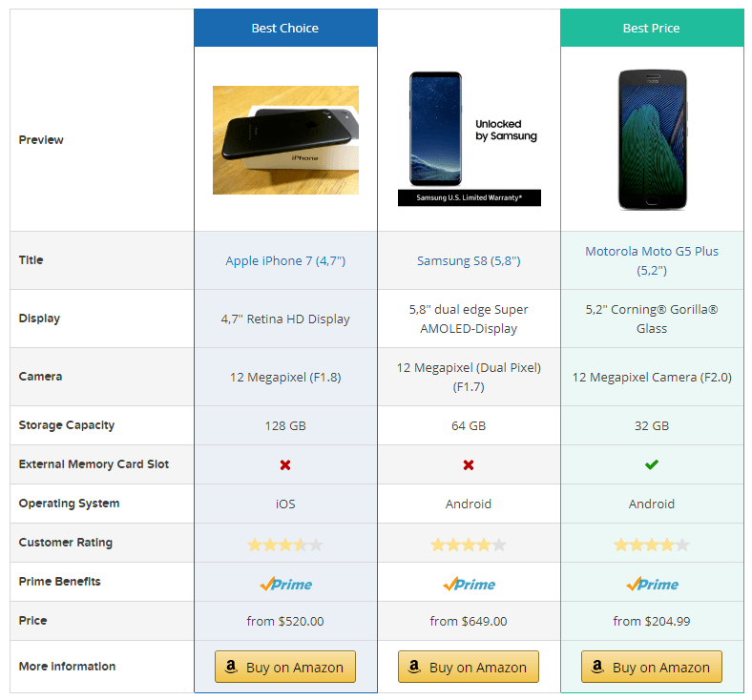The width and height of the screenshot is (752, 700).
Task: Click the Prime logo in the Samsung S8 column
Action: [469, 584]
